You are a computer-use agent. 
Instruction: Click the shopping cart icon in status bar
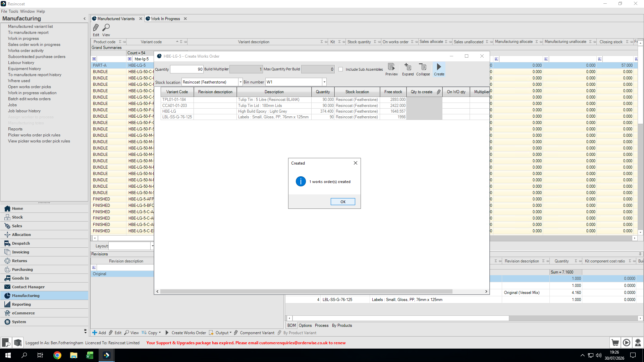pyautogui.click(x=615, y=343)
